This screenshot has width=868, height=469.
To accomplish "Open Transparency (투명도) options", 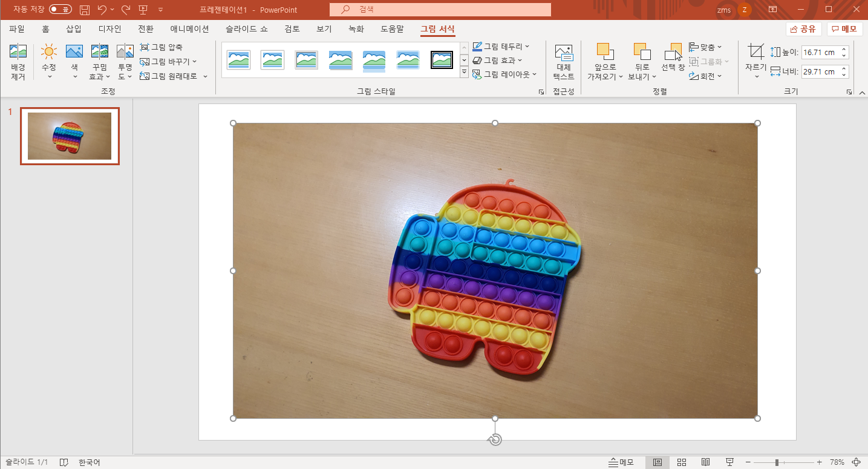I will coord(125,62).
